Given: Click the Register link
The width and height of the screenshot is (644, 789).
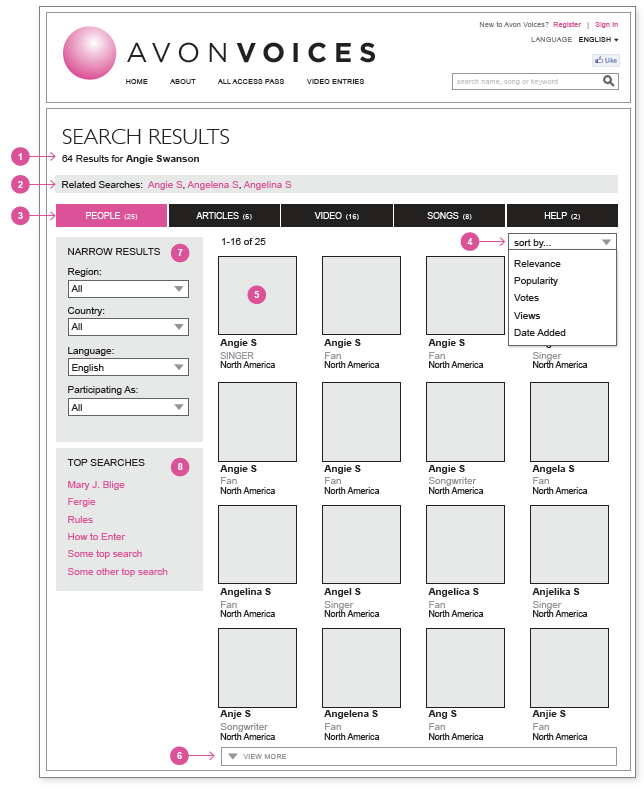Looking at the screenshot, I should point(567,24).
